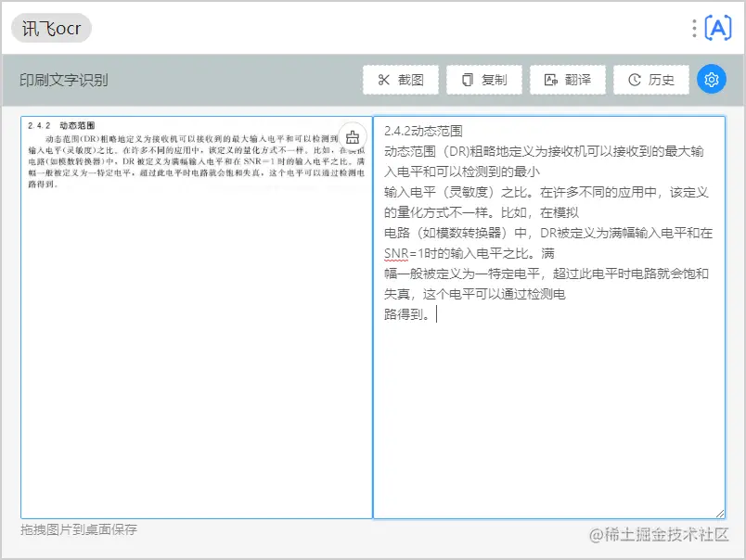Click the 印刷文字识别 heading label
The height and width of the screenshot is (560, 746).
(x=64, y=80)
